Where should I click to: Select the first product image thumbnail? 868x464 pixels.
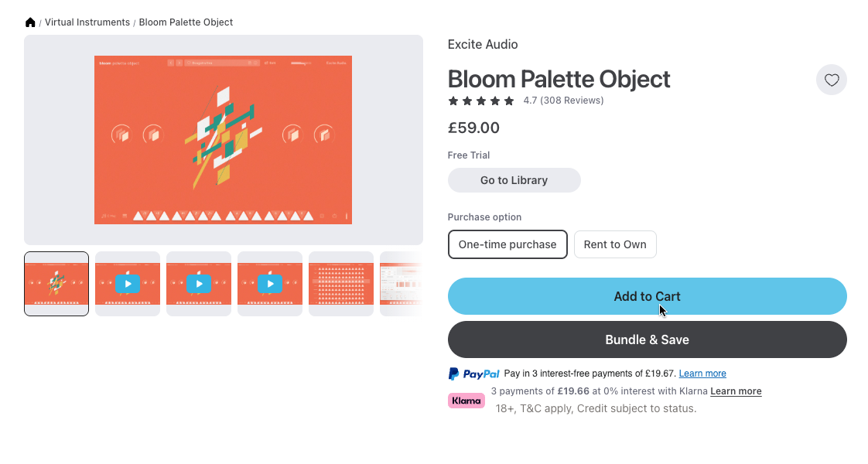[56, 284]
